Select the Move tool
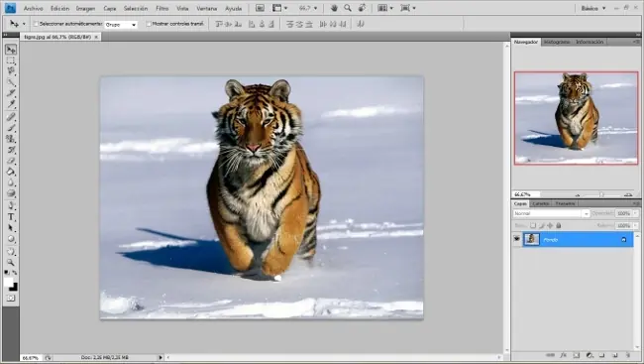This screenshot has height=364, width=644. click(x=11, y=50)
